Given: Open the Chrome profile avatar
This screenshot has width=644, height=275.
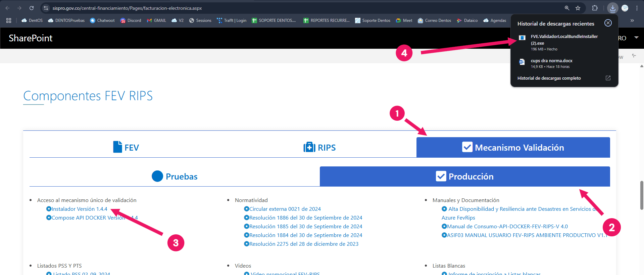Looking at the screenshot, I should [625, 8].
